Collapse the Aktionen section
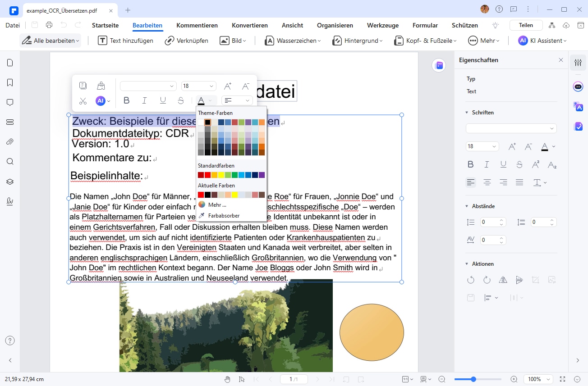The height and width of the screenshot is (386, 588). pyautogui.click(x=467, y=264)
